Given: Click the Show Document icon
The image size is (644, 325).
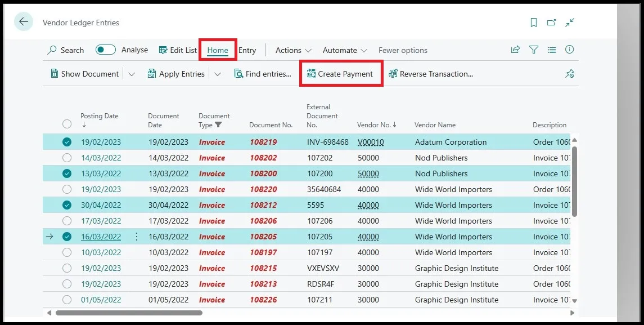Looking at the screenshot, I should pyautogui.click(x=54, y=74).
